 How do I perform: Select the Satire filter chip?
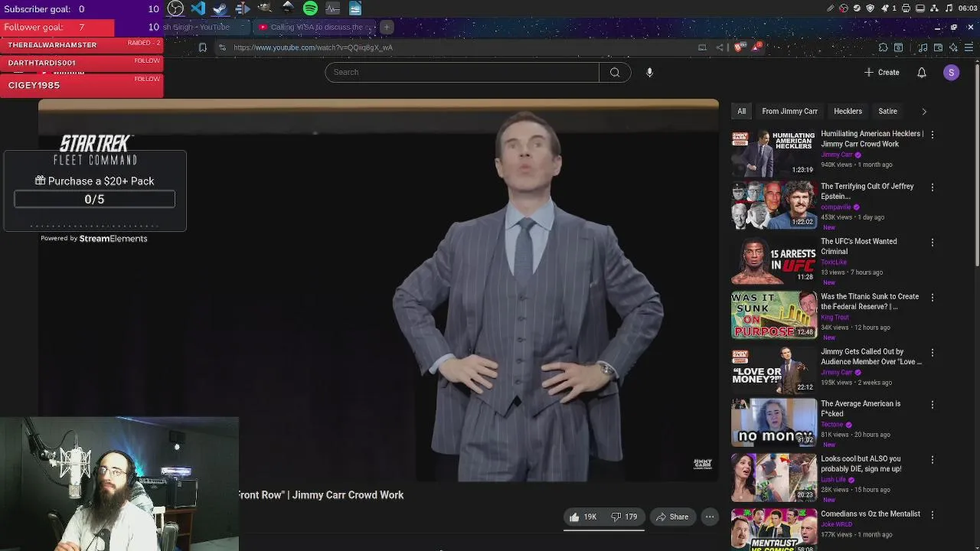click(887, 111)
